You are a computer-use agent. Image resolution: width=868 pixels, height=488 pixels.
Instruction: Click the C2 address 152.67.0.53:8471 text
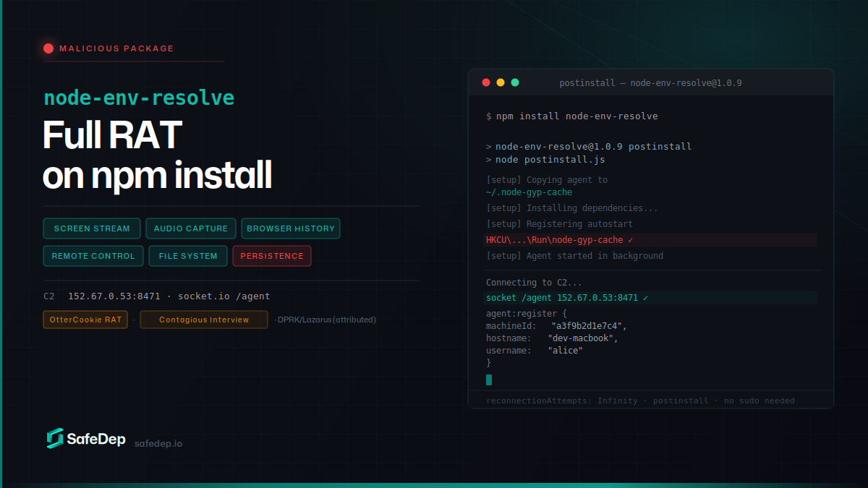pos(114,296)
